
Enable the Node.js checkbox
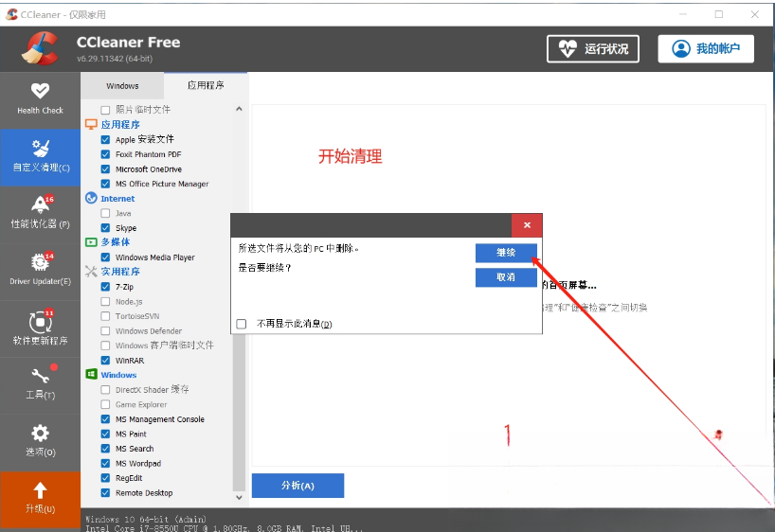(x=105, y=301)
